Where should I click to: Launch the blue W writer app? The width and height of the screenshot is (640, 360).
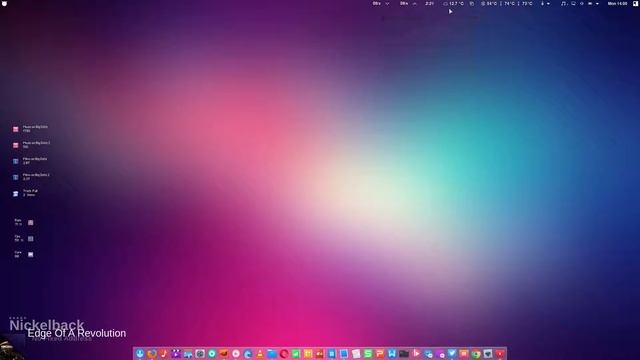click(392, 354)
